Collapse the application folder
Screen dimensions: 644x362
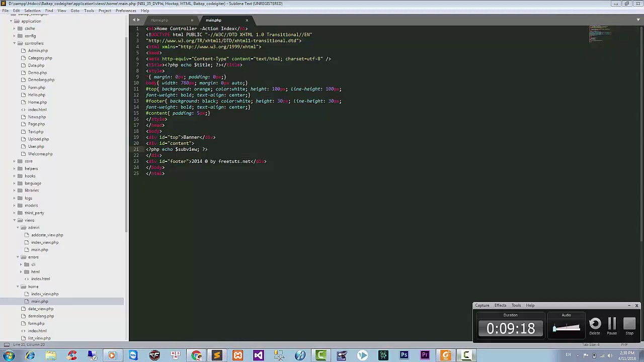[11, 21]
